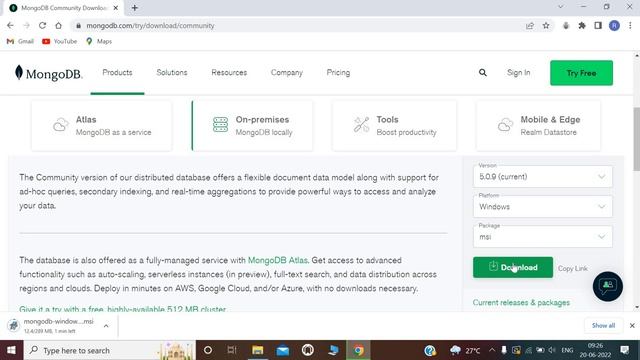Open the Company menu
Screen dimensions: 640x360
pos(287,73)
